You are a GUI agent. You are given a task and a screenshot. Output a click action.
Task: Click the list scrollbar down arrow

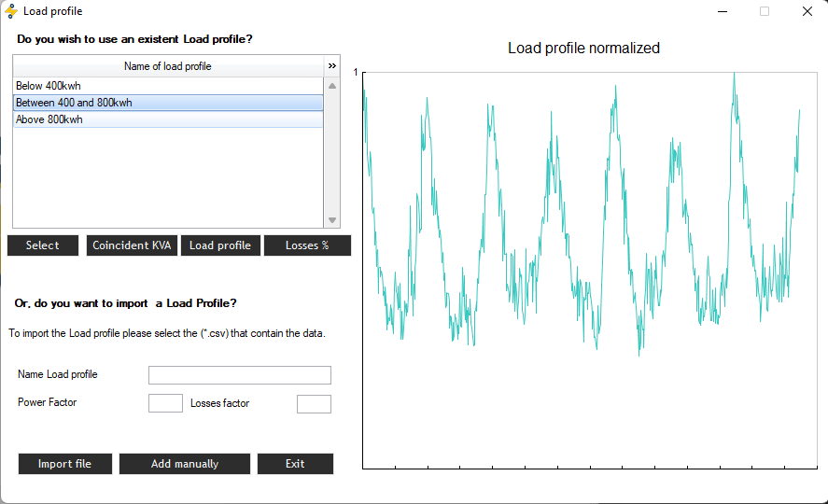coord(332,220)
